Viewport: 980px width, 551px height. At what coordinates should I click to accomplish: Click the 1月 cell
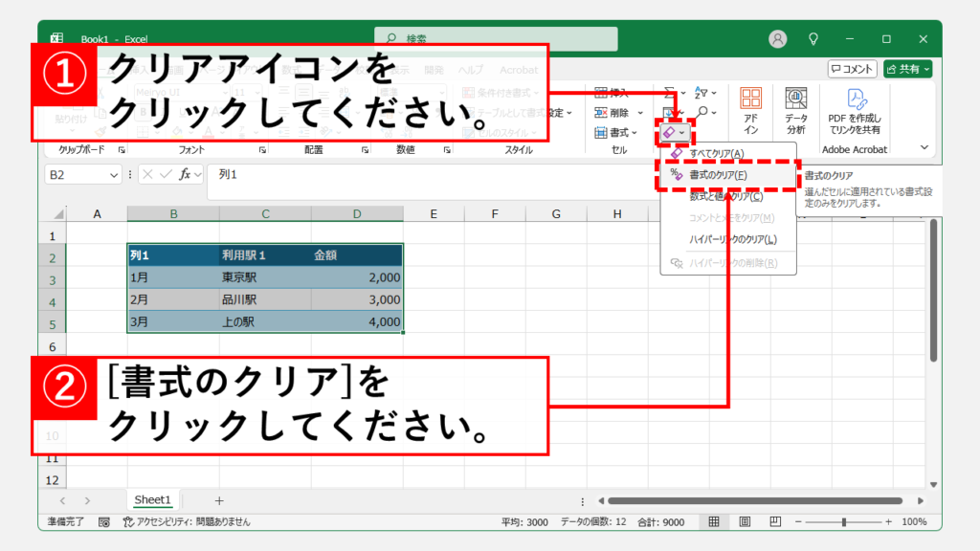(x=173, y=277)
